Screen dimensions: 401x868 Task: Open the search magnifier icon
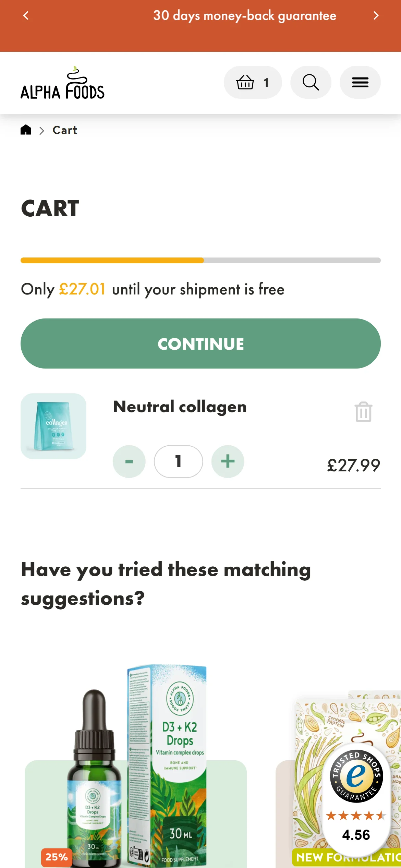(x=311, y=83)
